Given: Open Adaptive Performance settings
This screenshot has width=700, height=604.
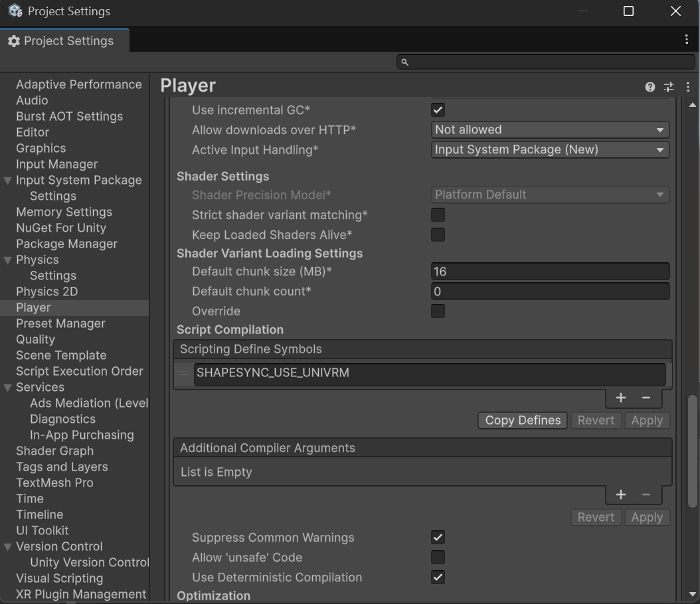Looking at the screenshot, I should click(x=78, y=84).
